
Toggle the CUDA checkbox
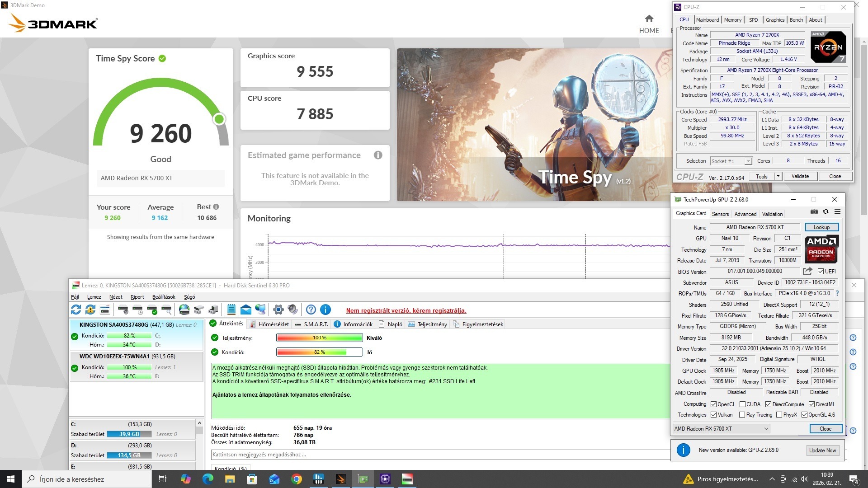pyautogui.click(x=742, y=404)
